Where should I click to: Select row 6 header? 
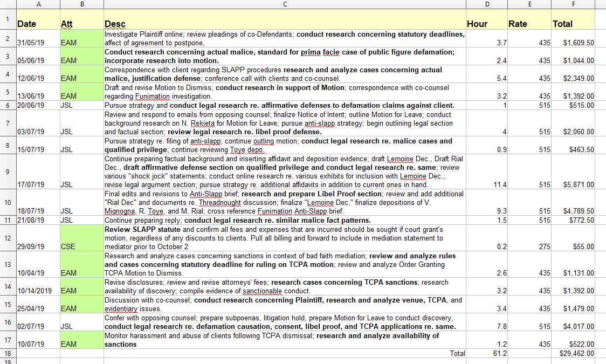coord(8,105)
